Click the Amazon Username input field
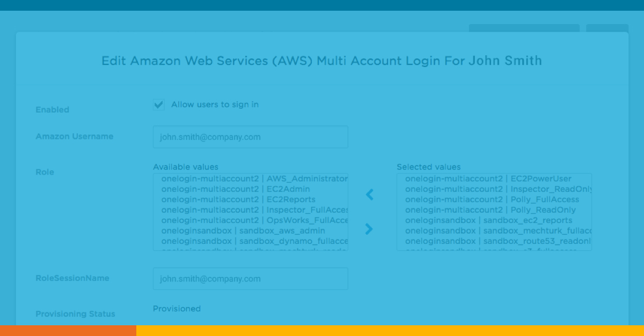 [x=251, y=137]
